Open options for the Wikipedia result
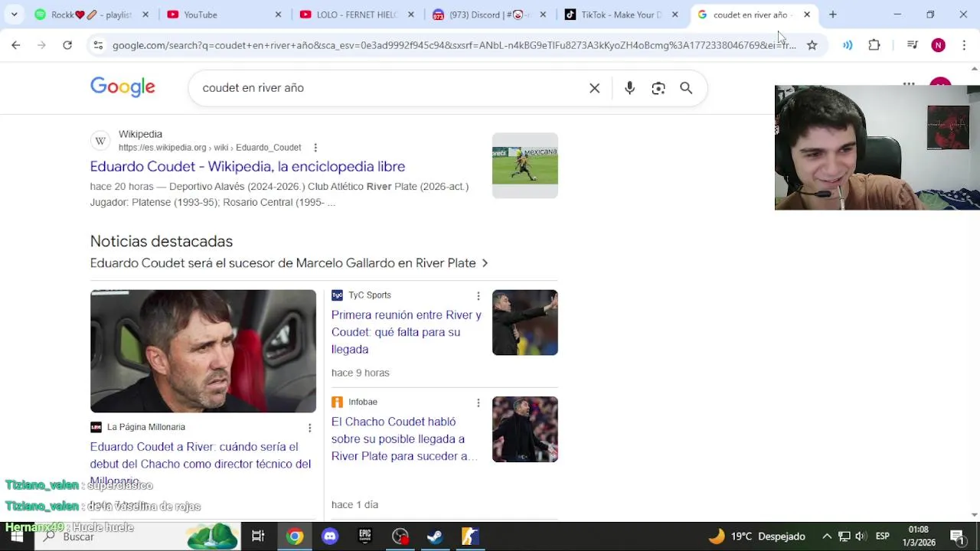The height and width of the screenshot is (551, 980). pos(315,148)
